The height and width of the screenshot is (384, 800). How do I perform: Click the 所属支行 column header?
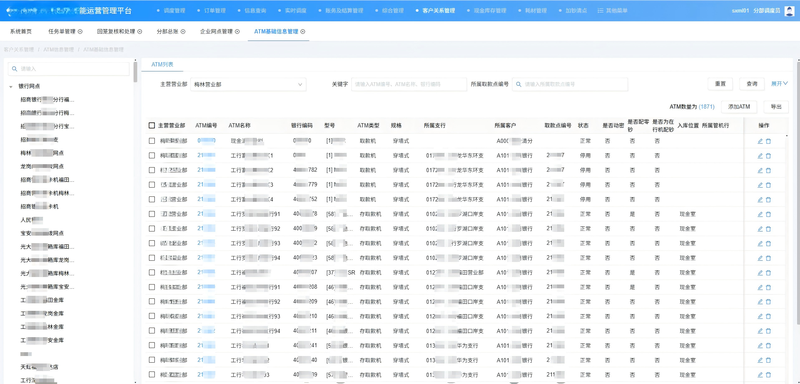click(434, 125)
